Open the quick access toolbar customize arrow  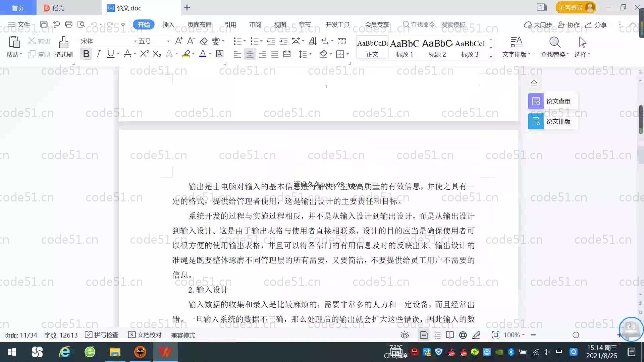point(123,24)
